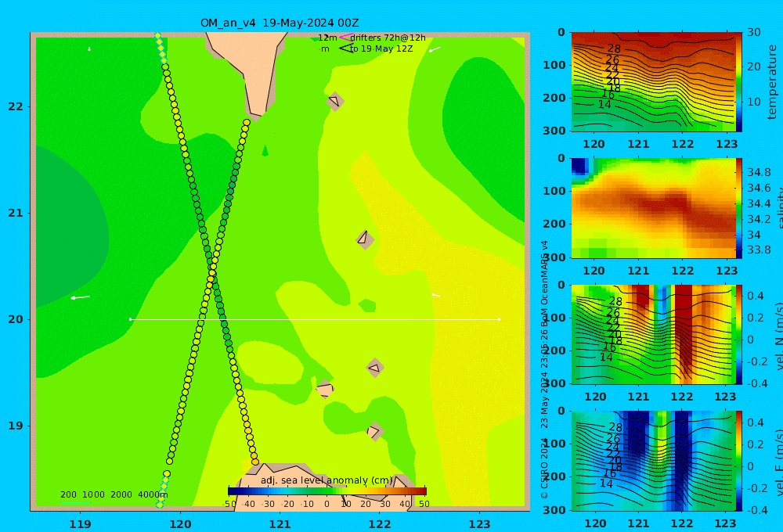
Task: Click the sea level anomaly colorbar
Action: tap(327, 491)
